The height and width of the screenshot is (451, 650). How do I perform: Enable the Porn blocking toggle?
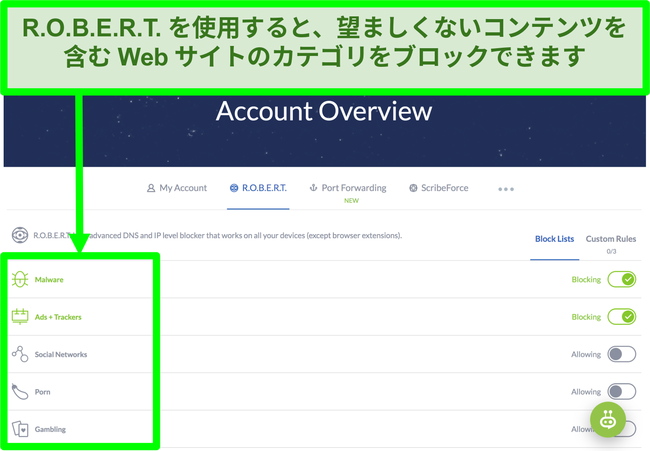622,392
